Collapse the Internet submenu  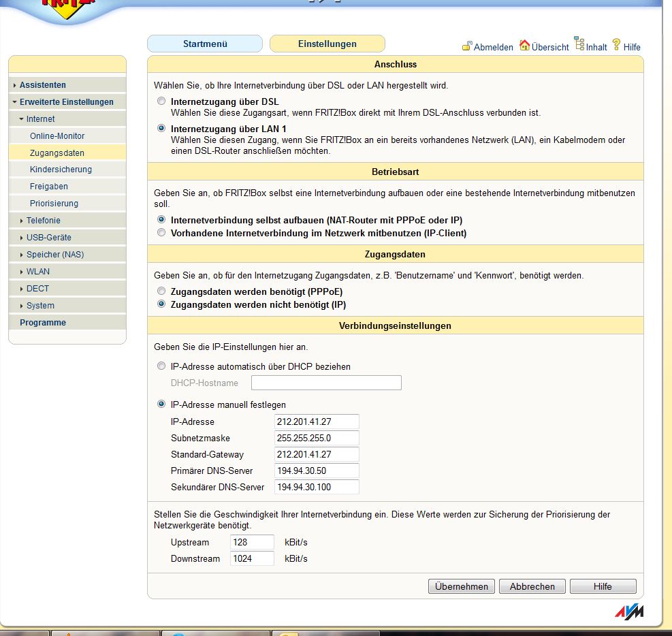(x=67, y=118)
